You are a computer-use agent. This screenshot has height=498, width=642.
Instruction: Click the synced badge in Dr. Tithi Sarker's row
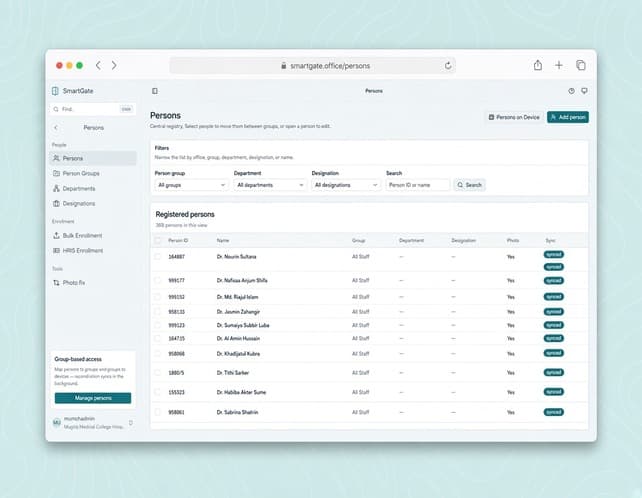[x=554, y=372]
